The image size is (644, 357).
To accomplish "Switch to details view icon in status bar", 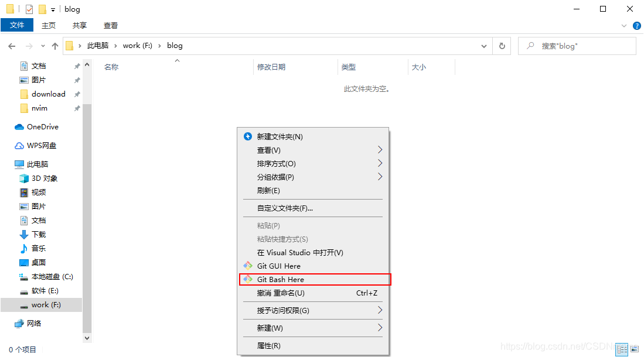I will (x=622, y=349).
